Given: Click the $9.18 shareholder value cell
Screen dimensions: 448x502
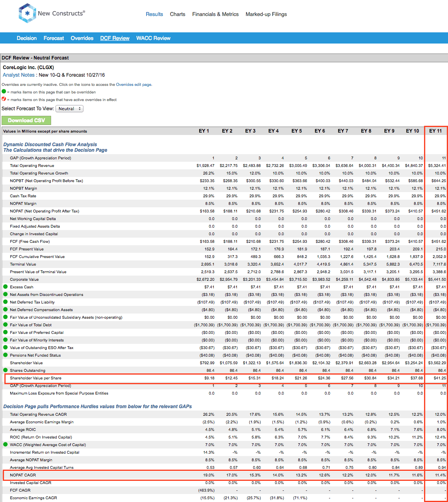Looking at the screenshot, I should click(209, 378).
